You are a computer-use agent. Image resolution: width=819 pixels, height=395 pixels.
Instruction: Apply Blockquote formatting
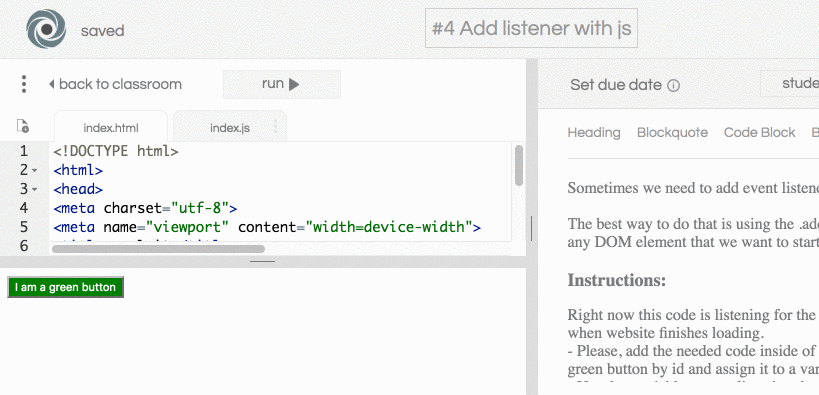click(x=672, y=133)
